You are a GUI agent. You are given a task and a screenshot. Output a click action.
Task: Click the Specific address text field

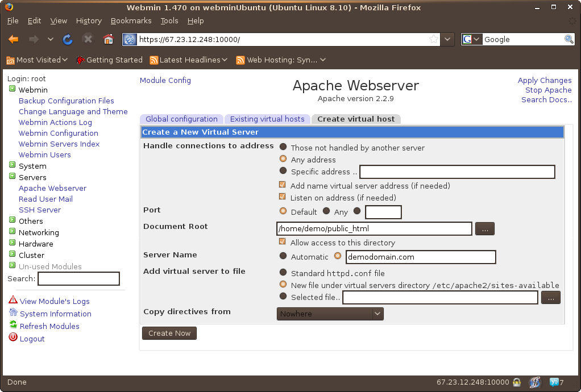click(457, 172)
